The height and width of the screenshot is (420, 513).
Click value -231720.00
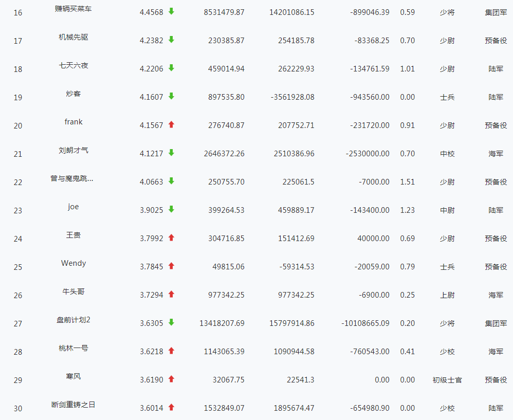[x=370, y=125]
